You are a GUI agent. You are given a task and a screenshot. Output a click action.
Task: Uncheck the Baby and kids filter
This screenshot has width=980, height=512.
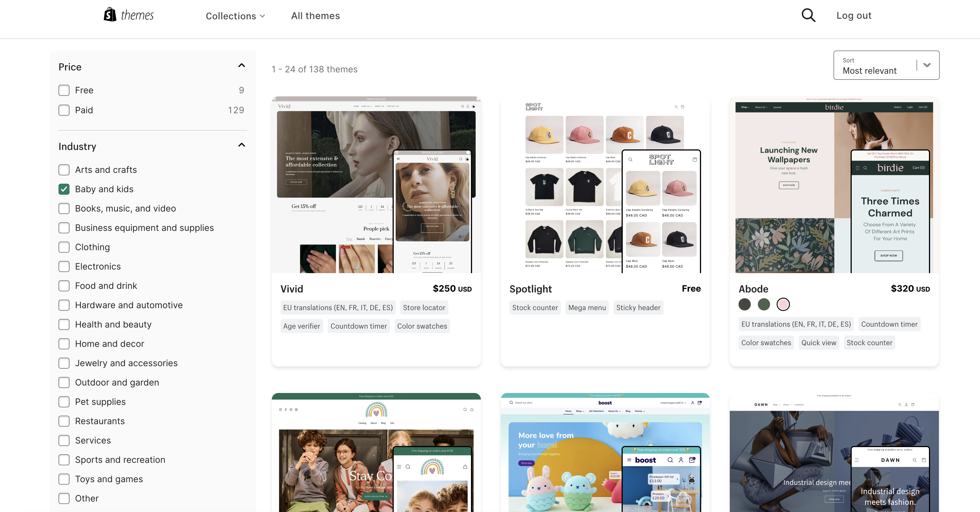click(64, 189)
